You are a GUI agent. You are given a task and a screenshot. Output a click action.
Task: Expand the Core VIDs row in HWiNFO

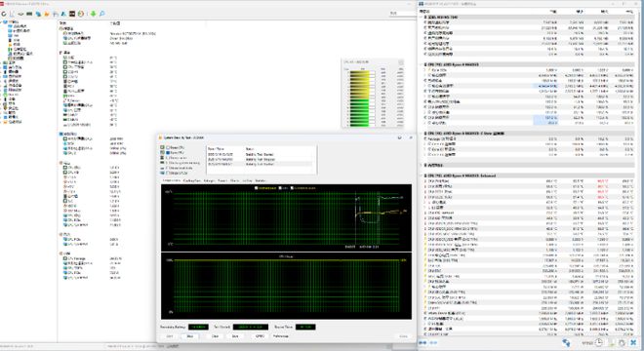425,70
